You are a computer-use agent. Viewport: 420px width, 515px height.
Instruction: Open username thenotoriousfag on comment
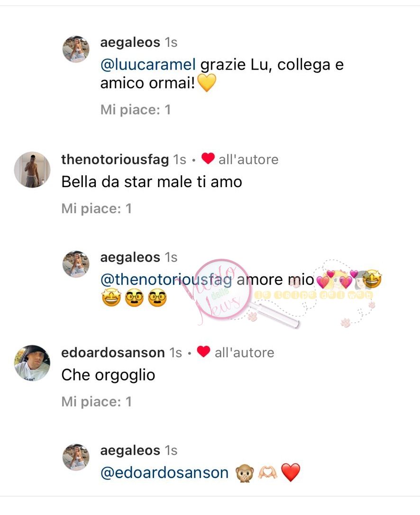tap(115, 160)
